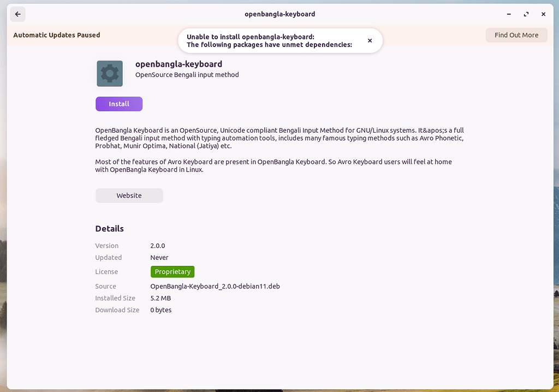
Task: Select the Source deb file name
Action: (x=215, y=286)
